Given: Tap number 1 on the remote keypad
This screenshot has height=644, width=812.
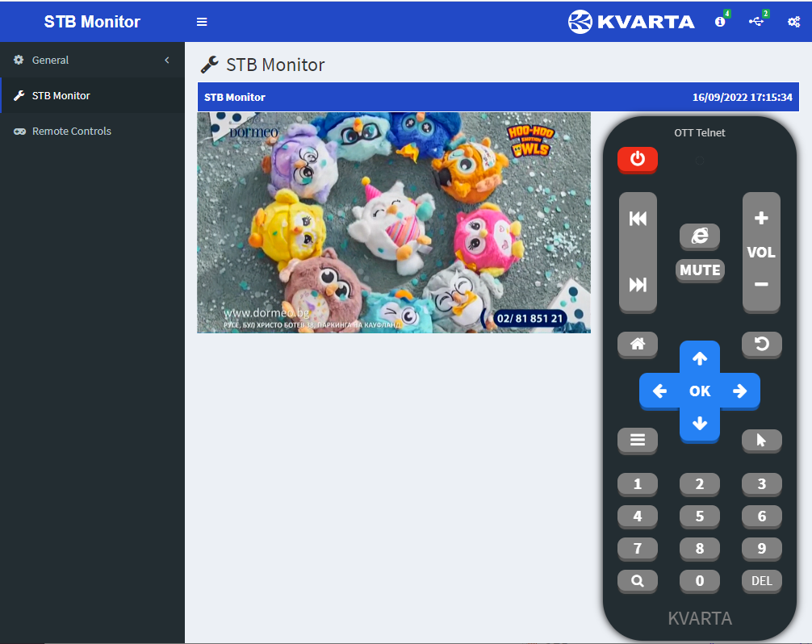Looking at the screenshot, I should coord(638,484).
